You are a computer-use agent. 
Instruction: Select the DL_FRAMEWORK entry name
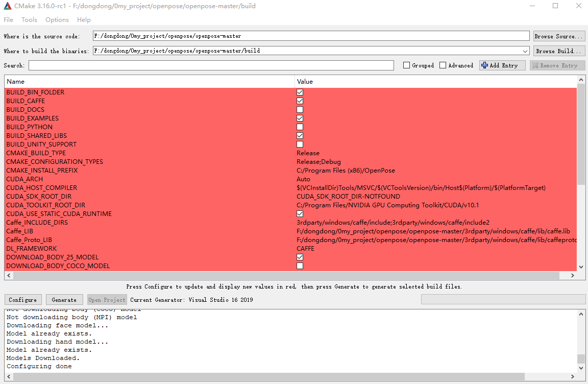tap(32, 248)
